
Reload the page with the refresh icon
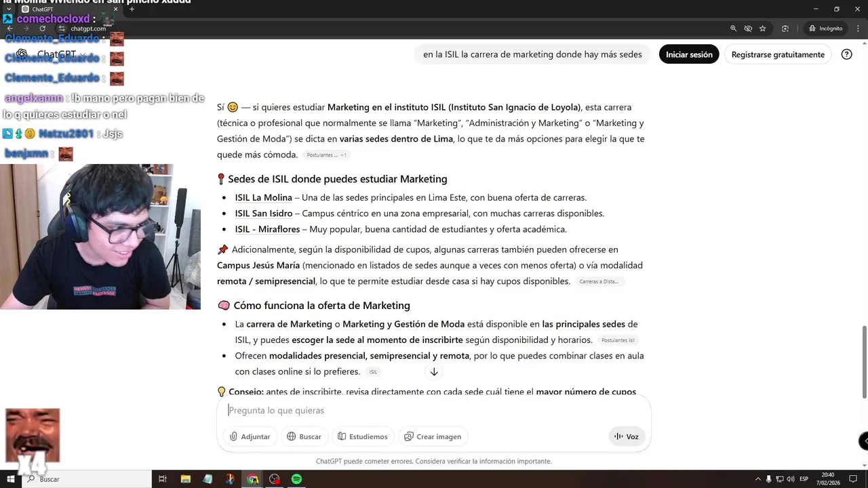[43, 28]
